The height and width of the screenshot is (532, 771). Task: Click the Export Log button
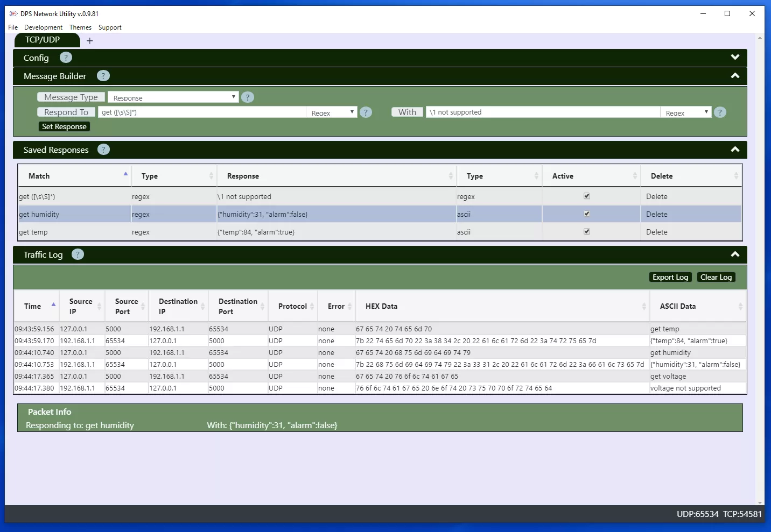tap(670, 277)
